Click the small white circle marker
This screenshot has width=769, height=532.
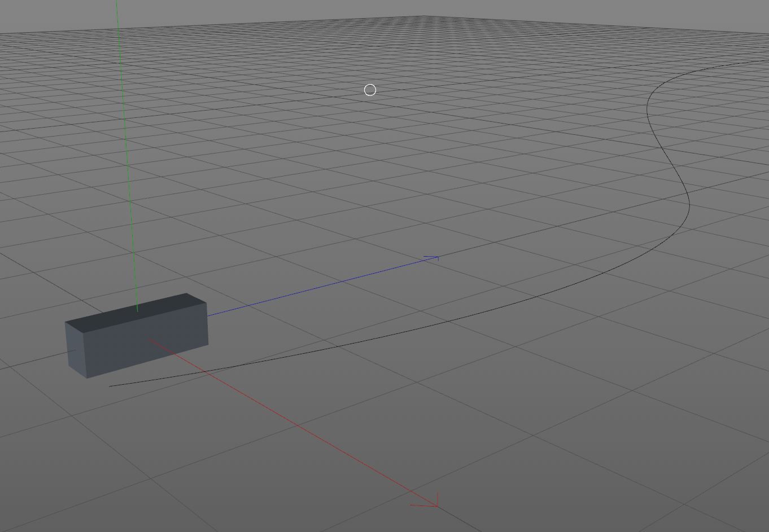pos(370,90)
